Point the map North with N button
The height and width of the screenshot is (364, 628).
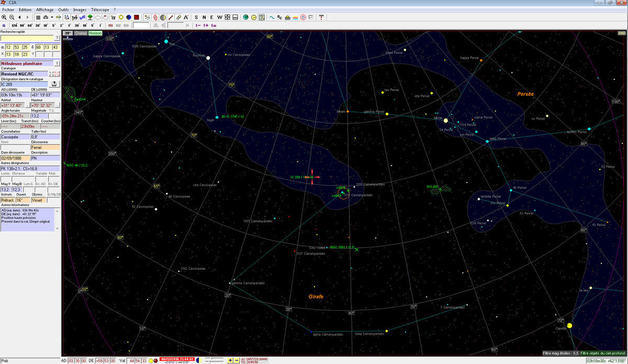pyautogui.click(x=204, y=17)
